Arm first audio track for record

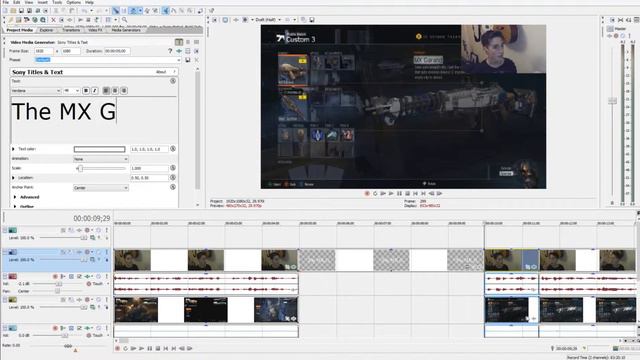pyautogui.click(x=55, y=276)
